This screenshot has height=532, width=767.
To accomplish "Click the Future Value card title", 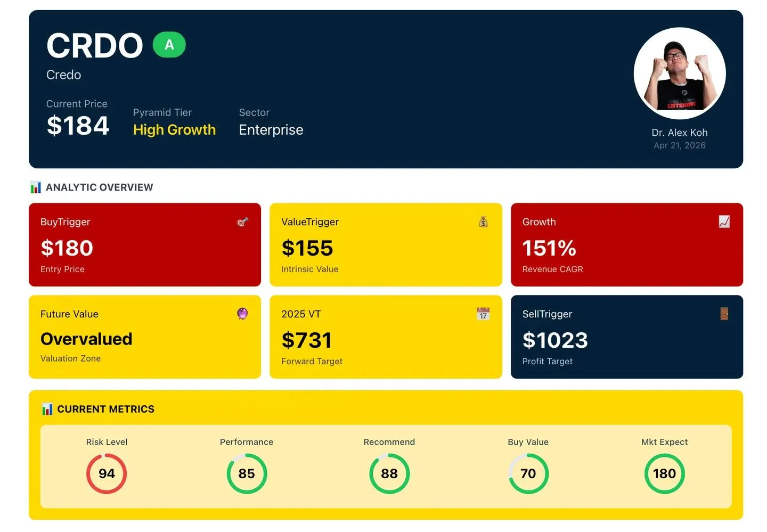I will coord(69,314).
